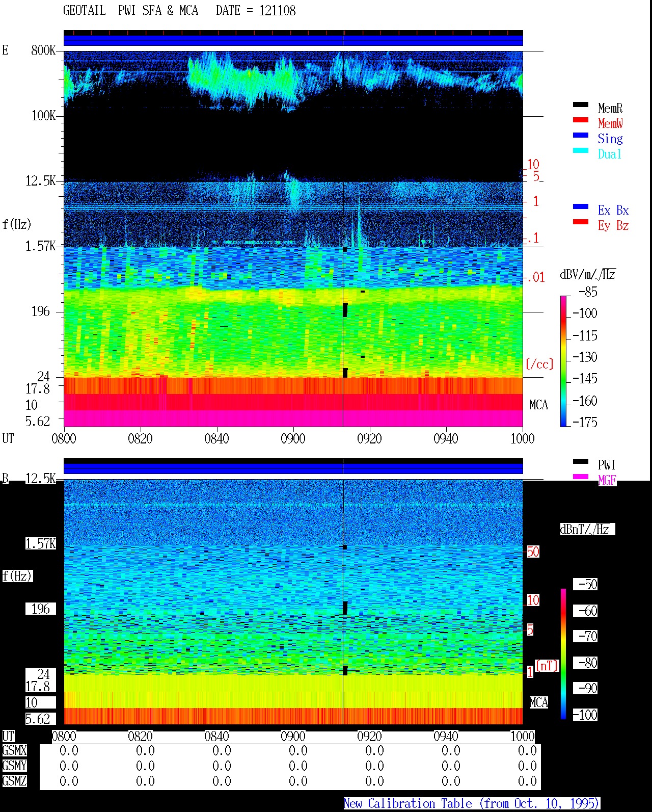Image resolution: width=652 pixels, height=812 pixels.
Task: Click the 'Dual' legend label
Action: point(610,154)
